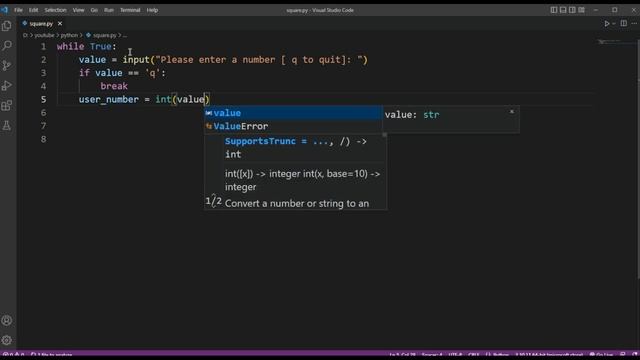Click the variable icon beside value suggestion
Image resolution: width=640 pixels, height=360 pixels.
209,113
